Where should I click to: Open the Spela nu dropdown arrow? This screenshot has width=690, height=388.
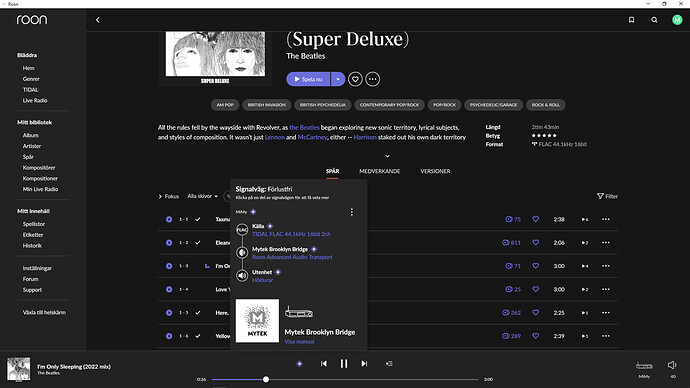338,79
